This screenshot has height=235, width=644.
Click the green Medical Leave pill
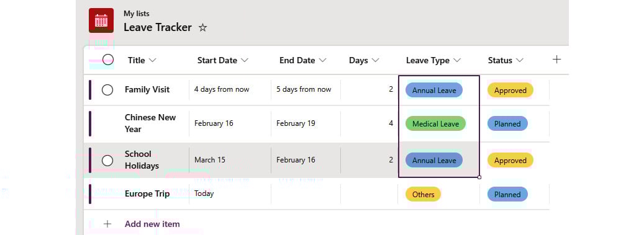click(x=436, y=124)
